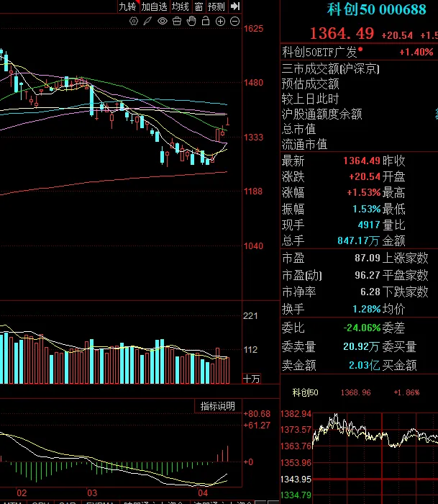Zoom out with the minus icon
Viewport: 438px width, 504px height.
coord(234,22)
